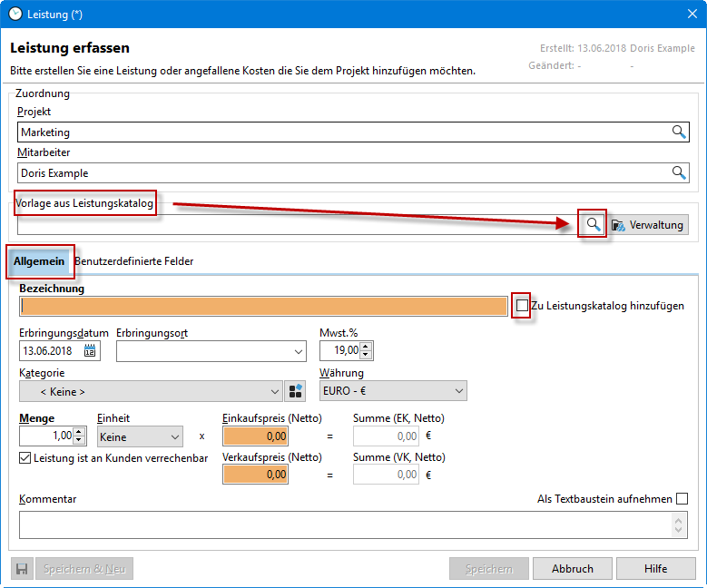This screenshot has height=588, width=707.
Task: Click the Projekt field magnifier search icon
Action: click(678, 132)
